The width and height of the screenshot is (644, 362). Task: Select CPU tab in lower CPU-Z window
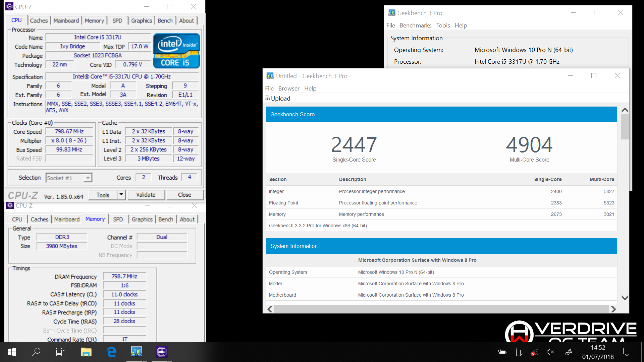coord(17,219)
